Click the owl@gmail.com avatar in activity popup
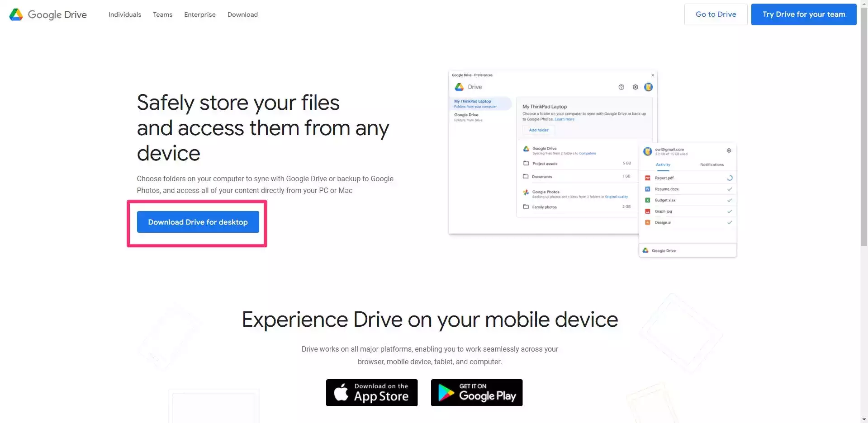 tap(648, 151)
